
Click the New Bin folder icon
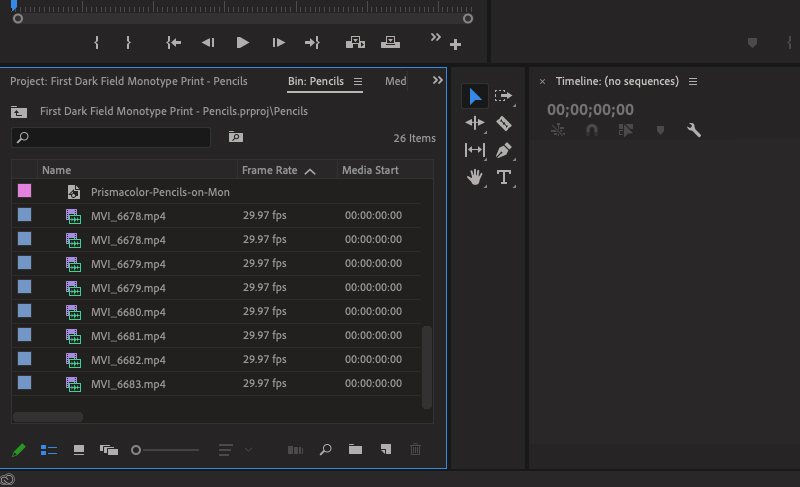pos(355,450)
